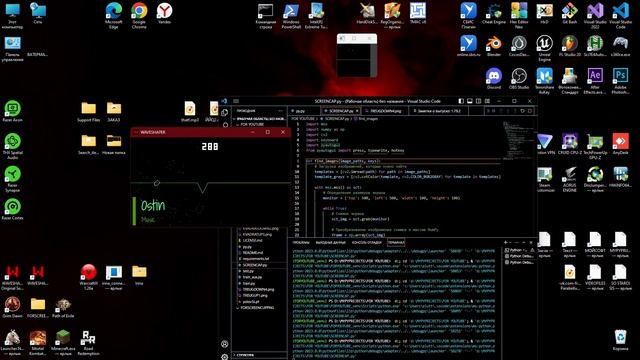This screenshot has width=640, height=360.
Task: Open the Yandex browser shortcut
Action: point(164,13)
